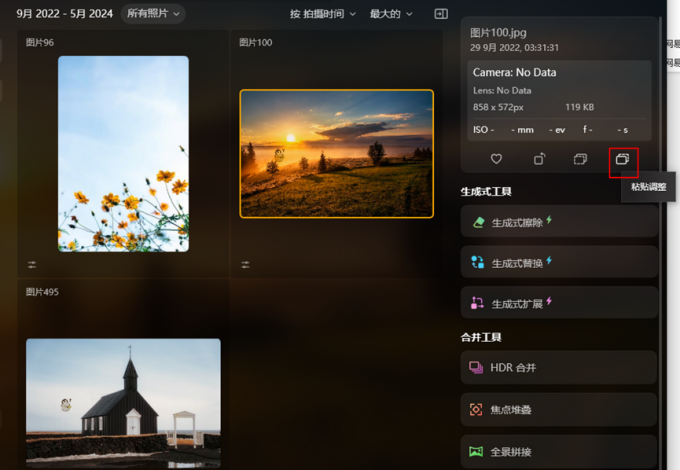Screen dimensions: 680x470
Task: Select the flowers photo 图片96 thumbnail
Action: coord(123,153)
